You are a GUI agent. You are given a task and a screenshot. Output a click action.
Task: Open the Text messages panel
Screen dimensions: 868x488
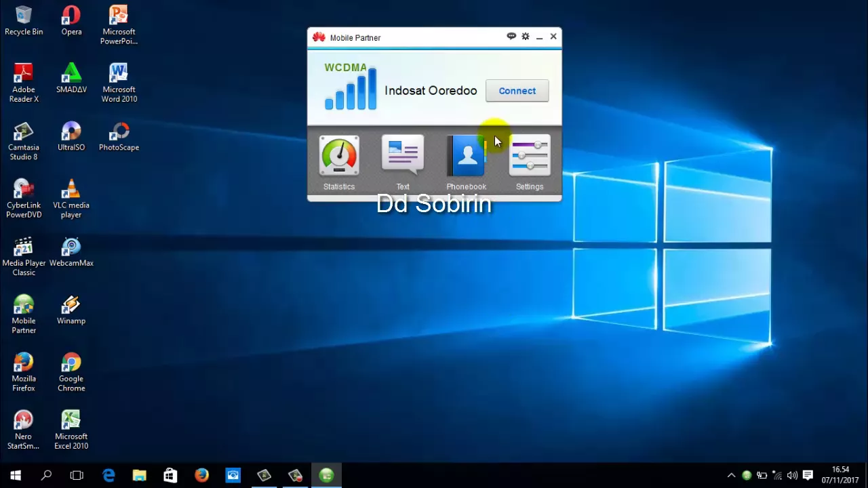point(403,163)
